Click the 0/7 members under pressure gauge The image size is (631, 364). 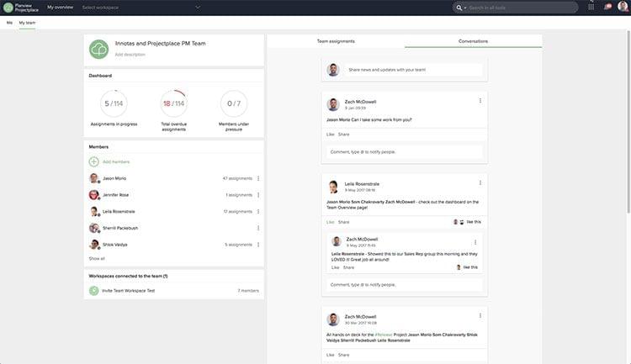(x=234, y=103)
